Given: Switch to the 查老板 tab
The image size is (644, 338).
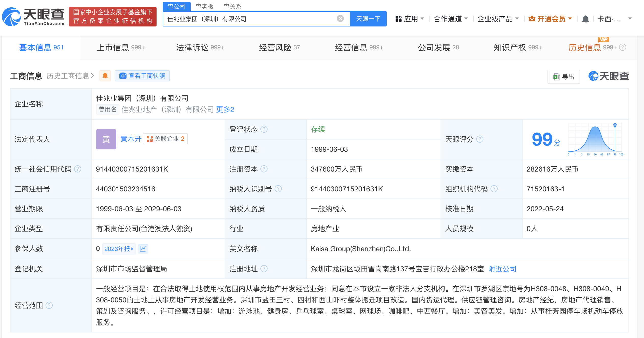Looking at the screenshot, I should tap(204, 6).
